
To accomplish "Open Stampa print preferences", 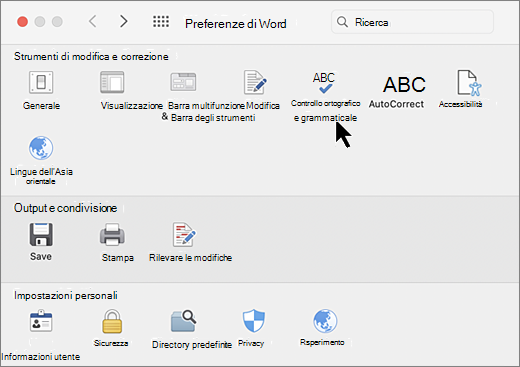I will click(x=112, y=234).
